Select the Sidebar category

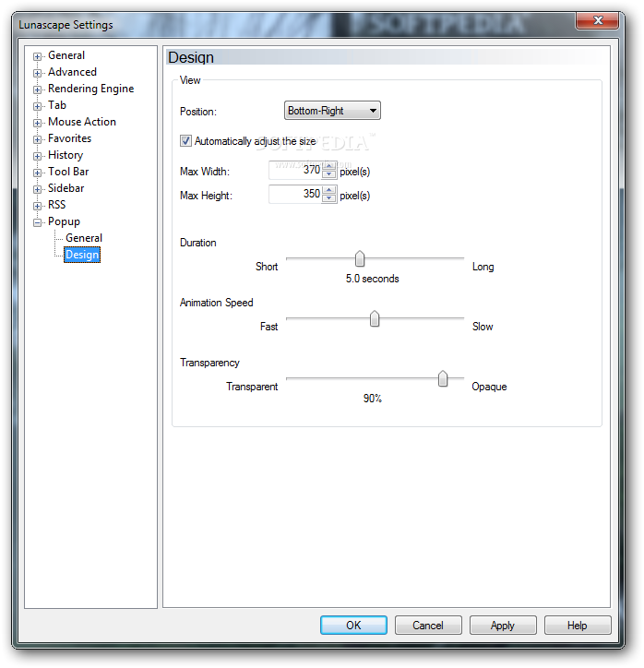point(66,188)
